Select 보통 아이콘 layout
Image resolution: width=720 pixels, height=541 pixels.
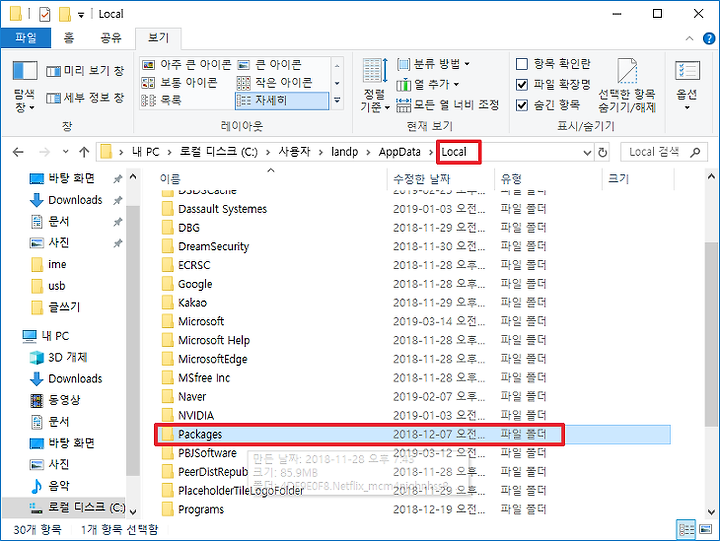[180, 83]
